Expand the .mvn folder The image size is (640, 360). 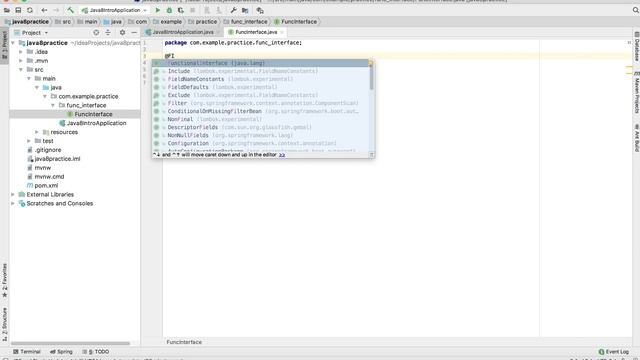(x=21, y=61)
